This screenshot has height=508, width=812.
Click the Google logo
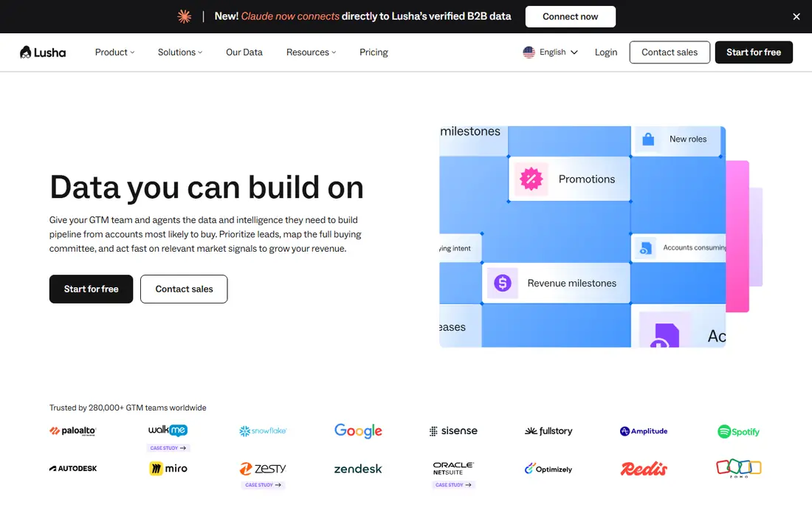358,431
